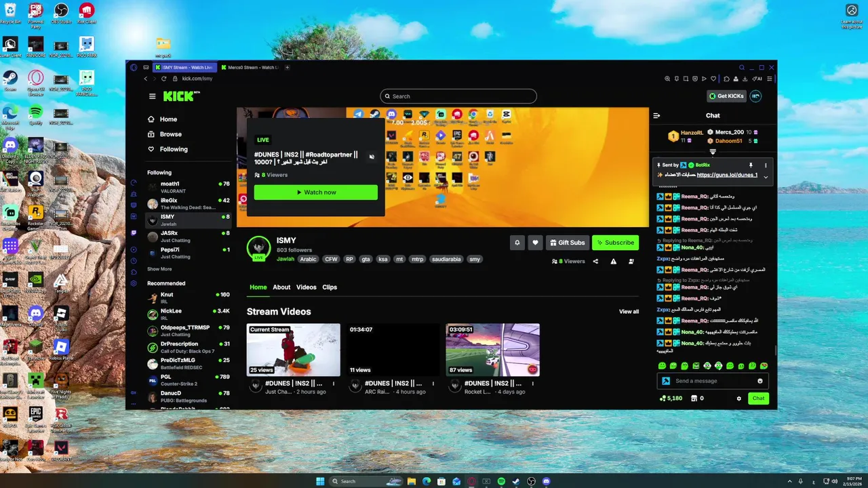Click the Kick search field
Image resolution: width=868 pixels, height=488 pixels.
click(458, 96)
